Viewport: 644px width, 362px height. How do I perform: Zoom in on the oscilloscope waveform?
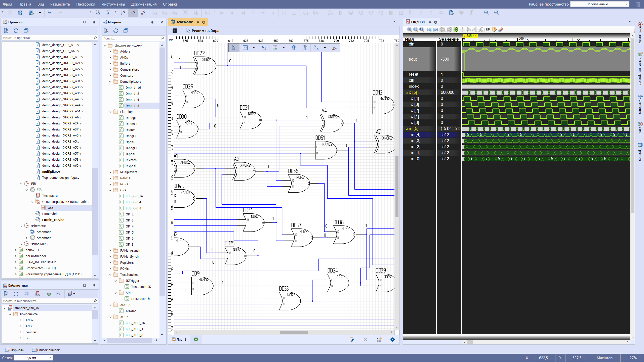[410, 30]
